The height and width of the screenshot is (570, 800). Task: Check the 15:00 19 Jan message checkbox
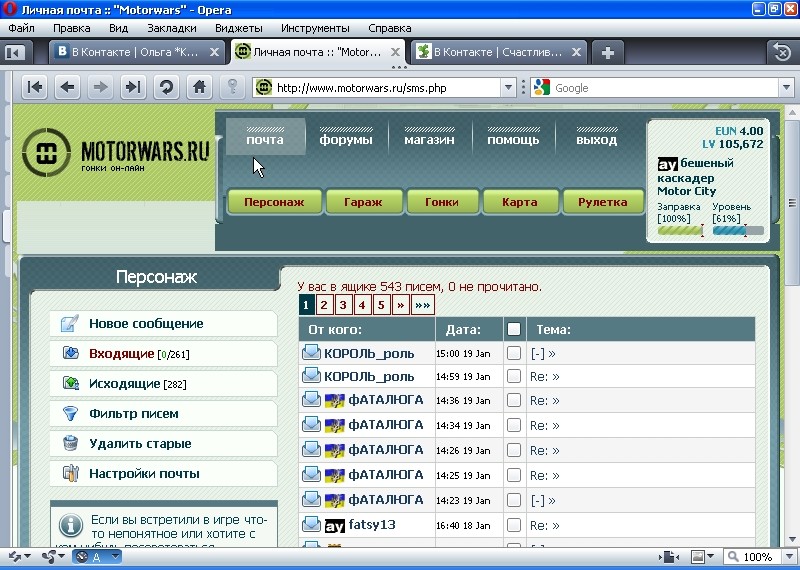tap(514, 353)
